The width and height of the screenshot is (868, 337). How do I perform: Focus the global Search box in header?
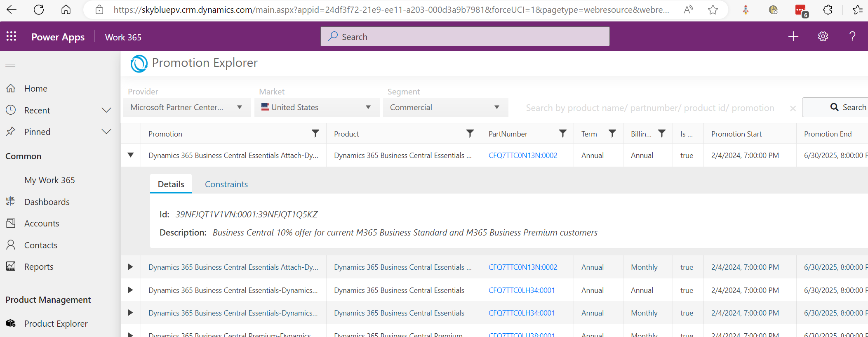point(465,36)
